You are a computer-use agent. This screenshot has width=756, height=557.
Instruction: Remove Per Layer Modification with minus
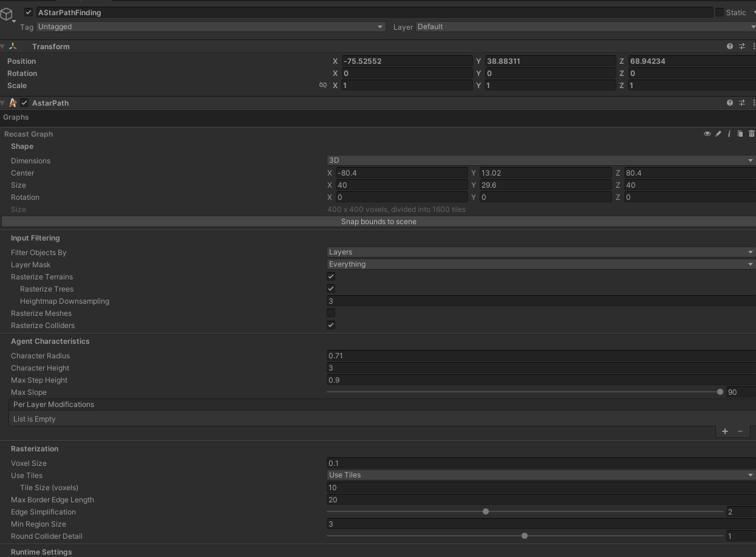(740, 431)
